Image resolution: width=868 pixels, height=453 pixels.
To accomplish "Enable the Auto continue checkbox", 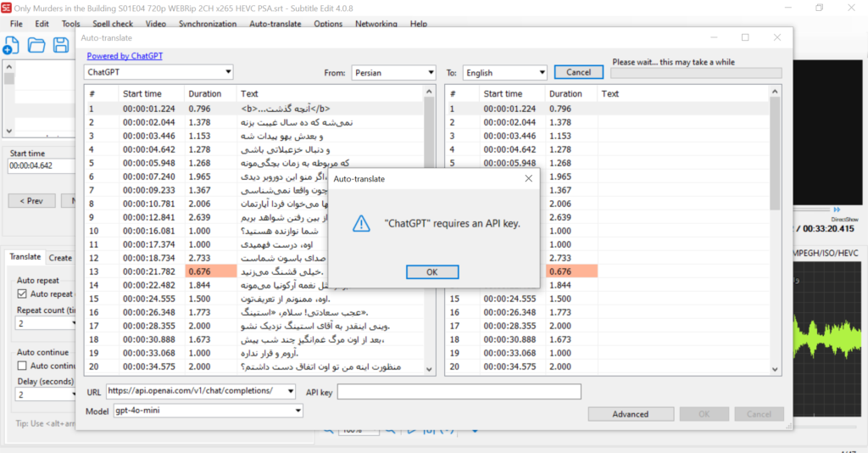I will click(x=23, y=366).
